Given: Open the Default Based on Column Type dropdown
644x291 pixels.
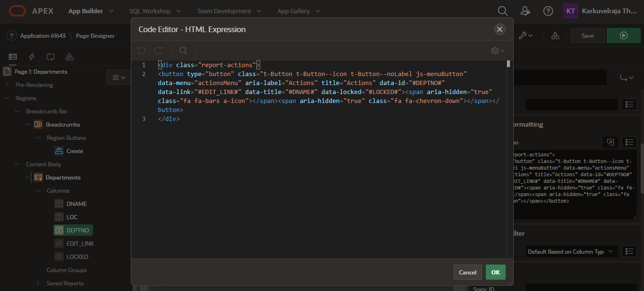Looking at the screenshot, I should click(x=571, y=251).
